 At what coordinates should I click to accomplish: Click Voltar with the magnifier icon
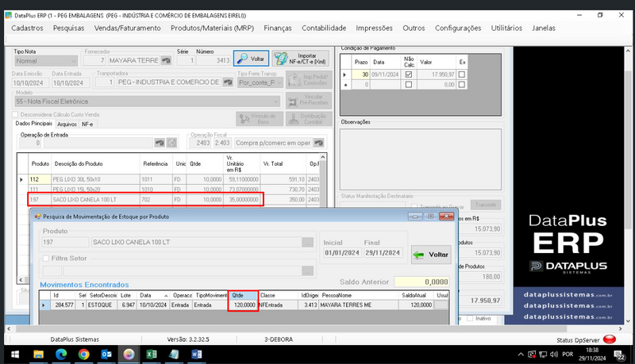(251, 59)
